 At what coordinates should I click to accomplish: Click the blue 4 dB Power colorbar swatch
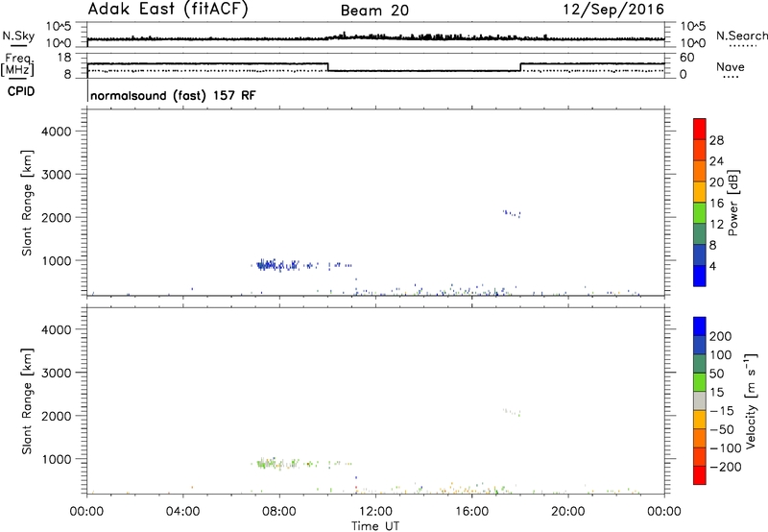(x=700, y=276)
